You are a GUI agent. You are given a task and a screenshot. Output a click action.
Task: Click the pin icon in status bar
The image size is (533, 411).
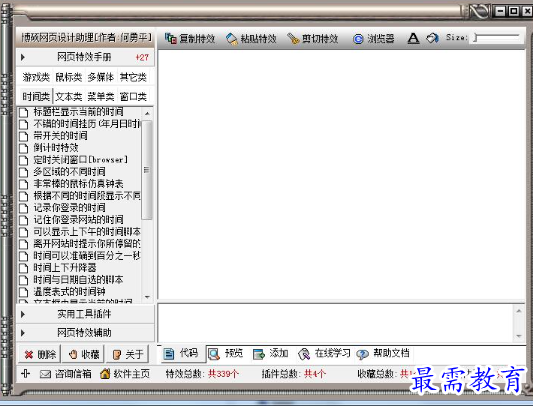pos(25,374)
